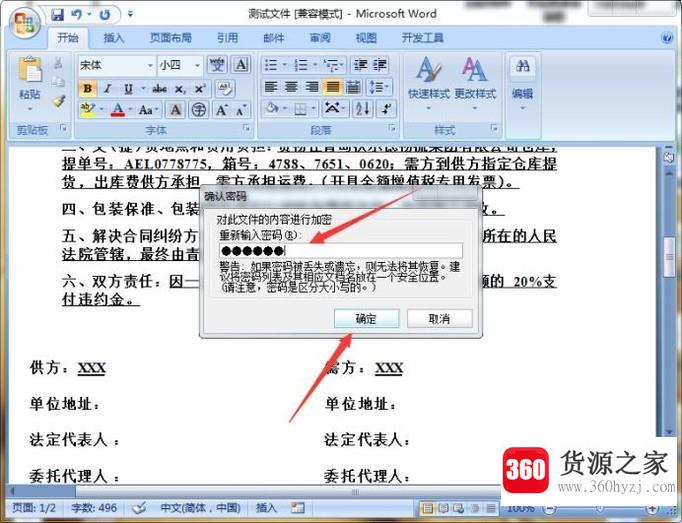This screenshot has width=682, height=523.
Task: Click the distributed alignment icon
Action: tap(353, 87)
